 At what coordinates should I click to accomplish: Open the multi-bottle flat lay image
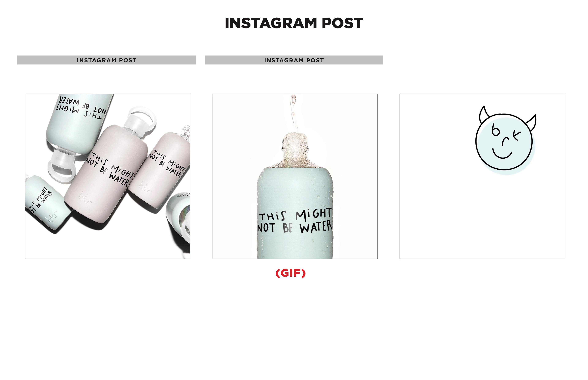(x=107, y=176)
